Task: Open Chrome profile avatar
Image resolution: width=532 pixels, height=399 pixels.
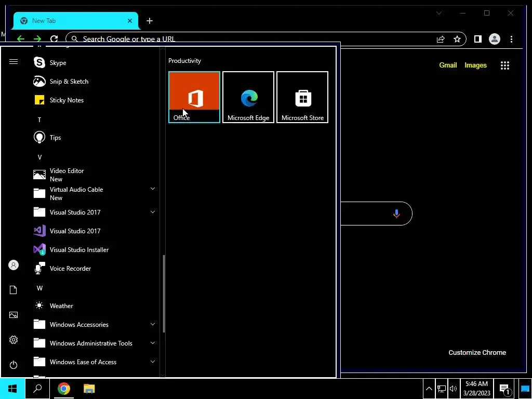Action: tap(495, 39)
